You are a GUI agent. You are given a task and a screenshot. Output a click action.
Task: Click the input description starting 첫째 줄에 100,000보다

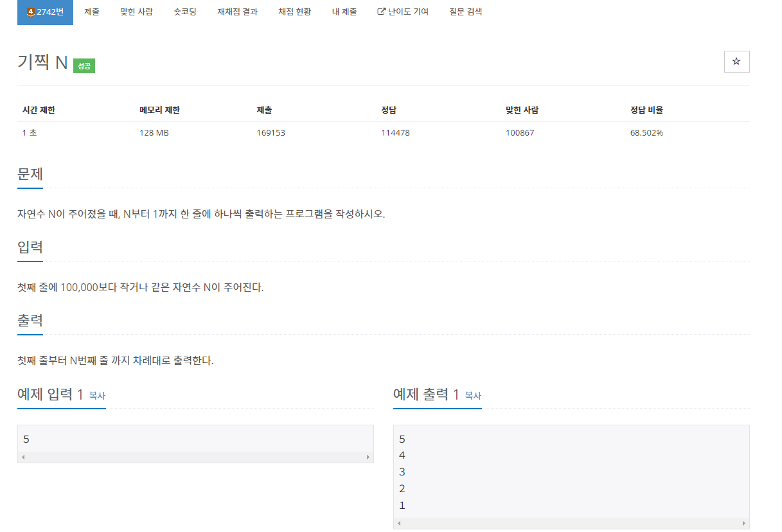(x=141, y=287)
